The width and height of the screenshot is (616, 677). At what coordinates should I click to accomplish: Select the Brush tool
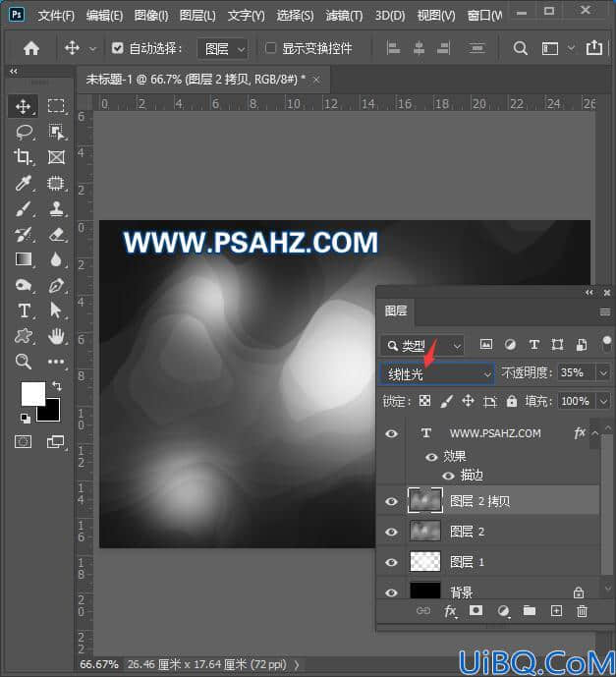23,209
